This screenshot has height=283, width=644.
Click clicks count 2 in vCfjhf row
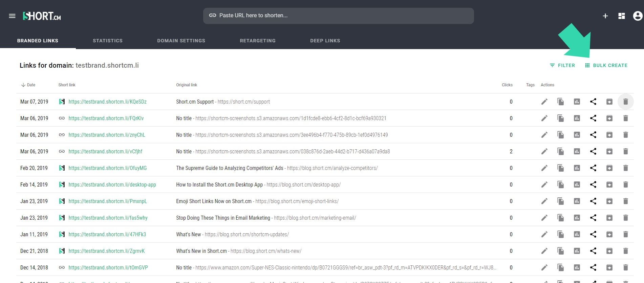(511, 151)
